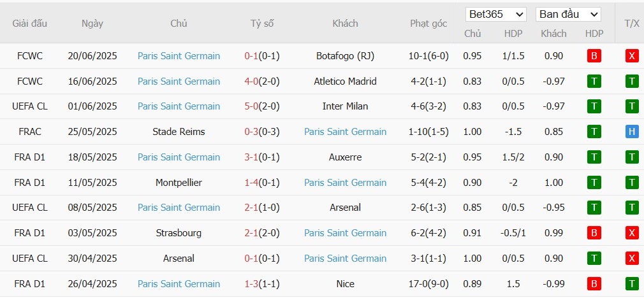Select the Phạt góc column header
Screen dimensions: 644x298
click(x=428, y=24)
